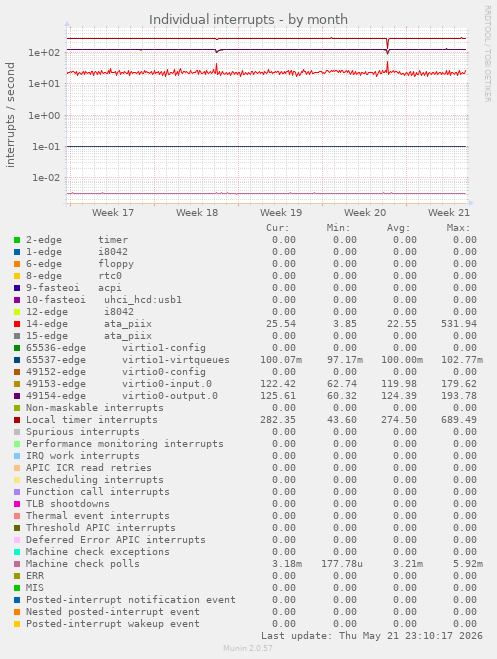Click the 49153-edge virtio0-input.0 legend label
This screenshot has height=659, width=497.
[x=119, y=384]
